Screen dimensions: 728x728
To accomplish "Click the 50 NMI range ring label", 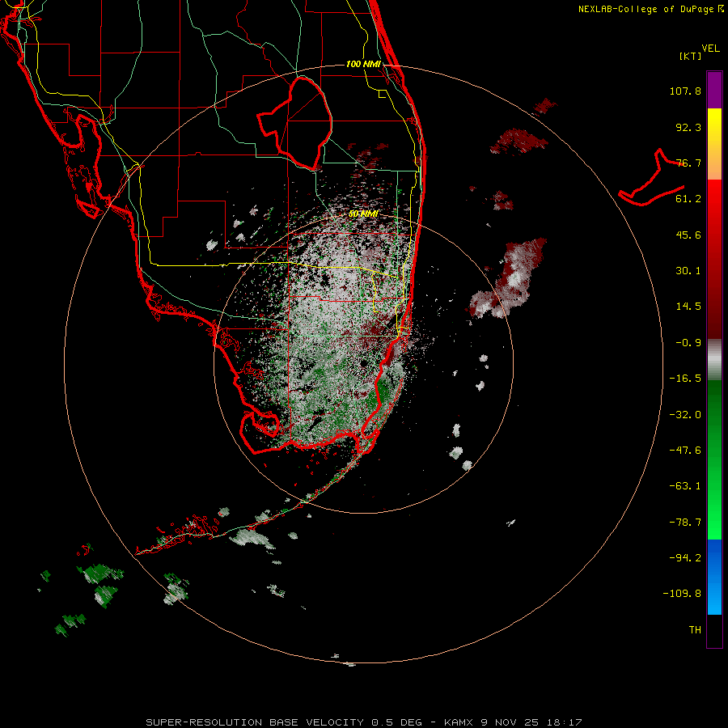I will tap(363, 214).
